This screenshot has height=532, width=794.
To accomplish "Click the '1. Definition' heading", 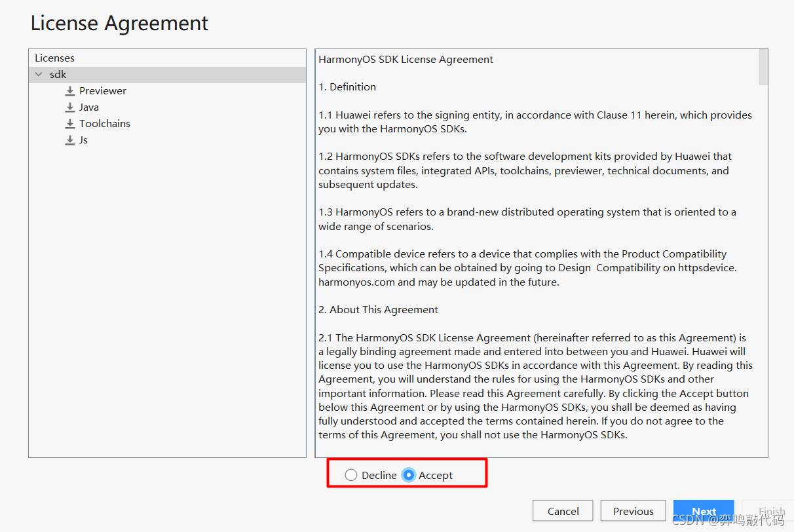I will pyautogui.click(x=347, y=87).
